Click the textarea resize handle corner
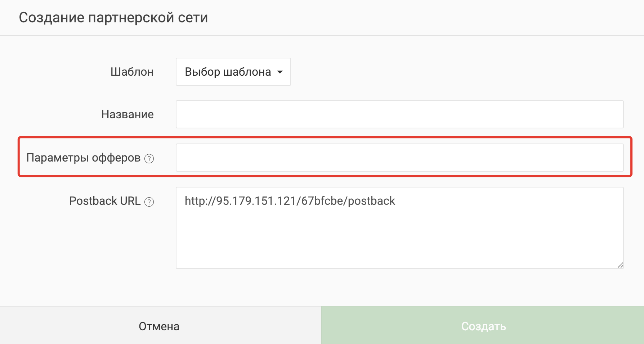Image resolution: width=644 pixels, height=344 pixels. tap(620, 265)
